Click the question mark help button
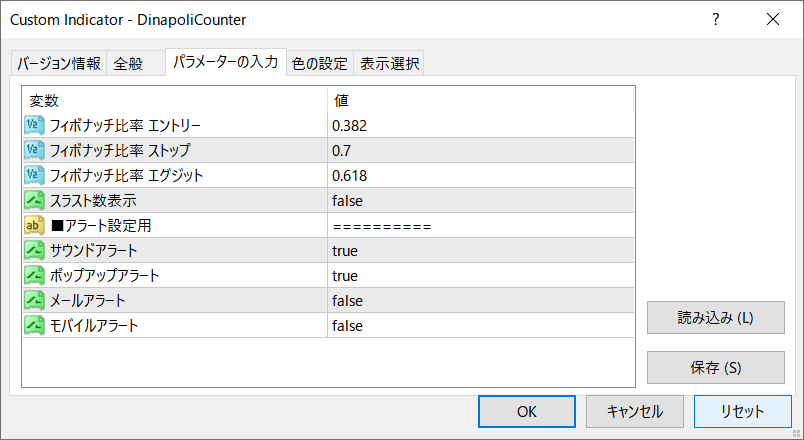The width and height of the screenshot is (804, 440). tap(715, 19)
